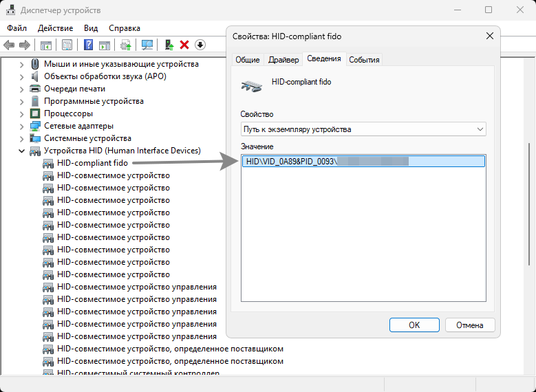Click the Device Manager vertical scrollbar thumb
Viewport: 536px width, 392px height.
pos(530,204)
